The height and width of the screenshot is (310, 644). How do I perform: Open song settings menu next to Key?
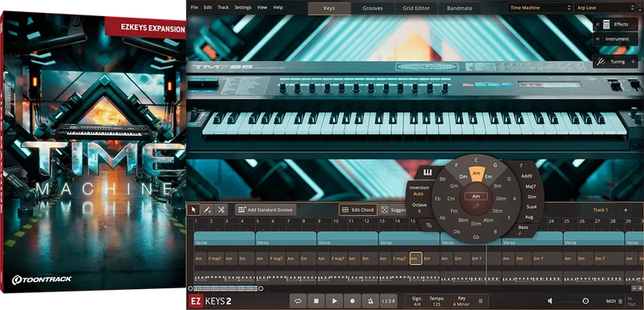(x=480, y=301)
